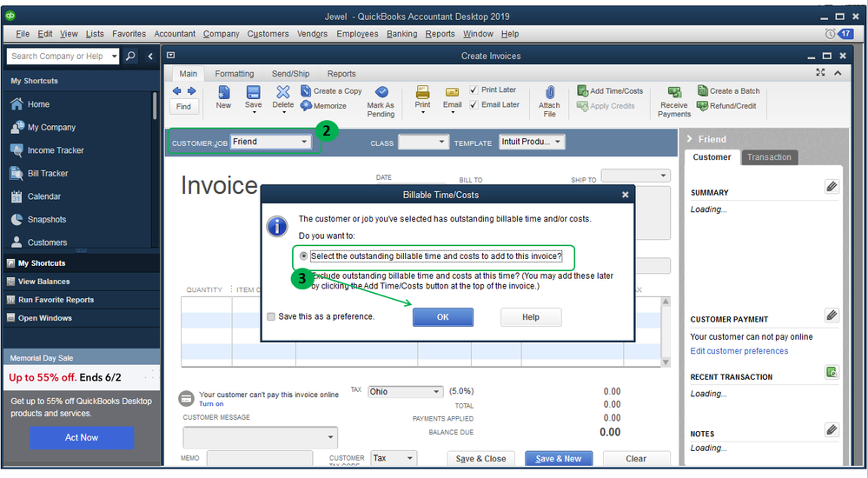Click the Memorize icon
Screen dimensions: 868x478
point(306,106)
